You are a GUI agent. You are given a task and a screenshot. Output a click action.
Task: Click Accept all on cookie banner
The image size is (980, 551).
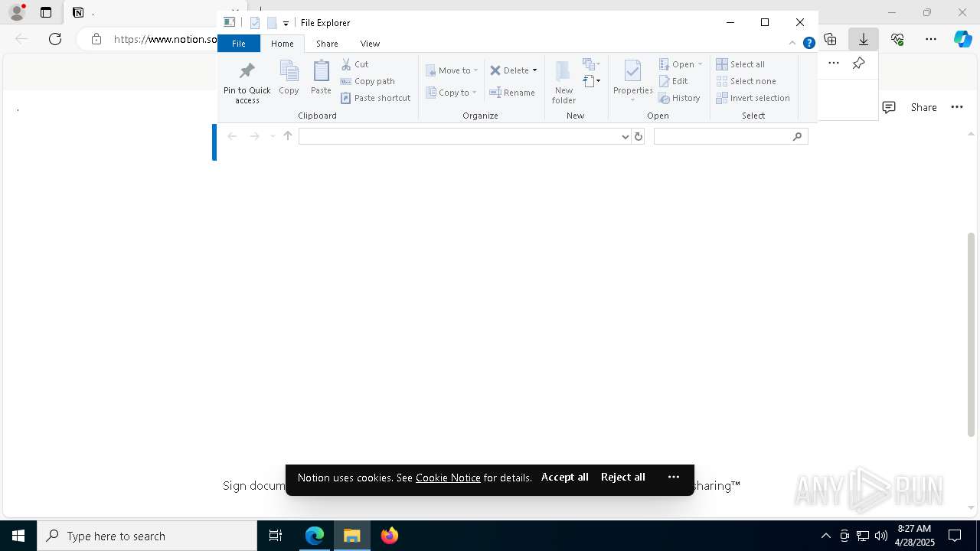[565, 477]
